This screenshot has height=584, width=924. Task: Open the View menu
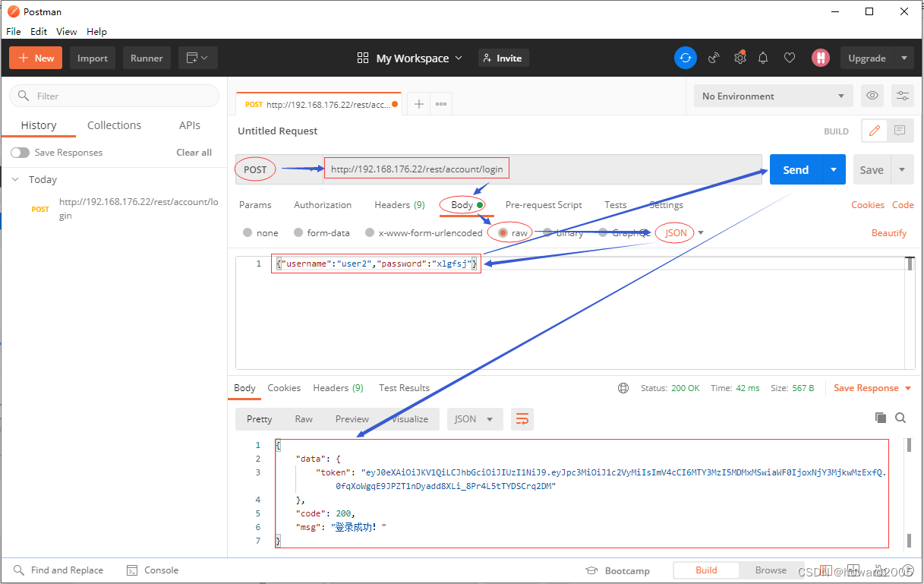67,32
